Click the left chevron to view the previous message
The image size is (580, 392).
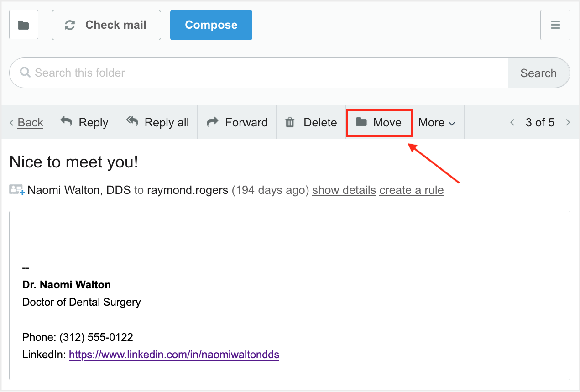point(512,122)
